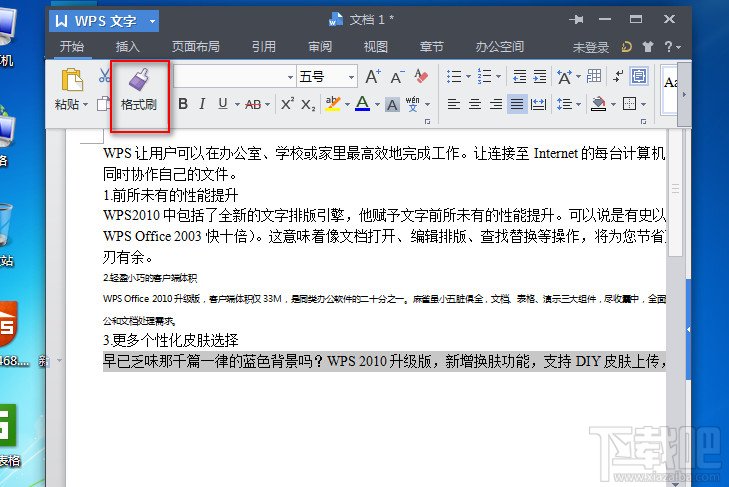Clear formatting with the eraser icon
The width and height of the screenshot is (729, 487).
coord(421,76)
